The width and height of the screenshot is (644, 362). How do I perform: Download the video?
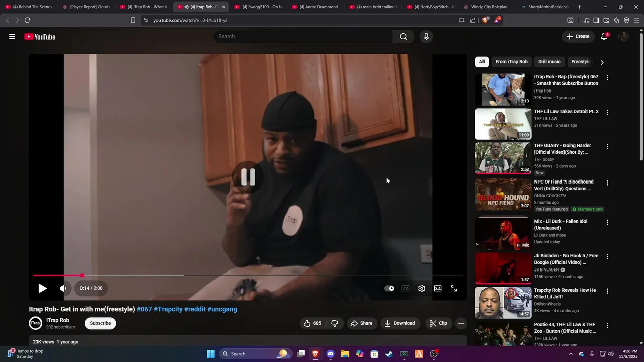pyautogui.click(x=400, y=323)
